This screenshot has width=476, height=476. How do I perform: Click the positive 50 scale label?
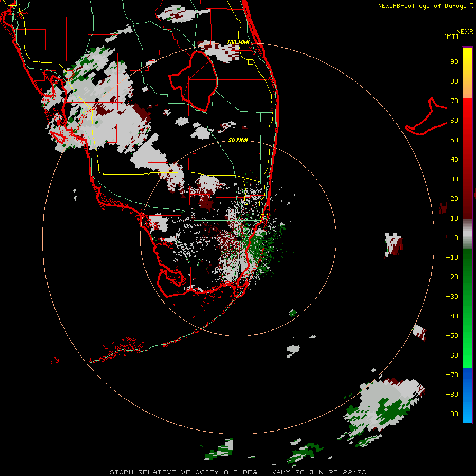pyautogui.click(x=454, y=140)
